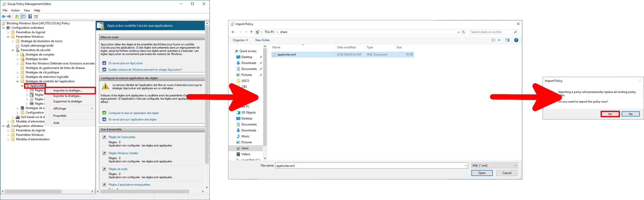Viewport: 644px width, 200px height.
Task: Click the up-folder icon in the editor toolbar
Action: click(x=17, y=17)
